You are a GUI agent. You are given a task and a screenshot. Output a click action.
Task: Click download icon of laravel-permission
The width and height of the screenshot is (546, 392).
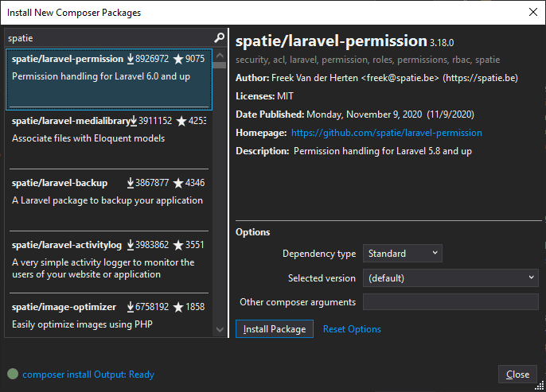click(131, 59)
